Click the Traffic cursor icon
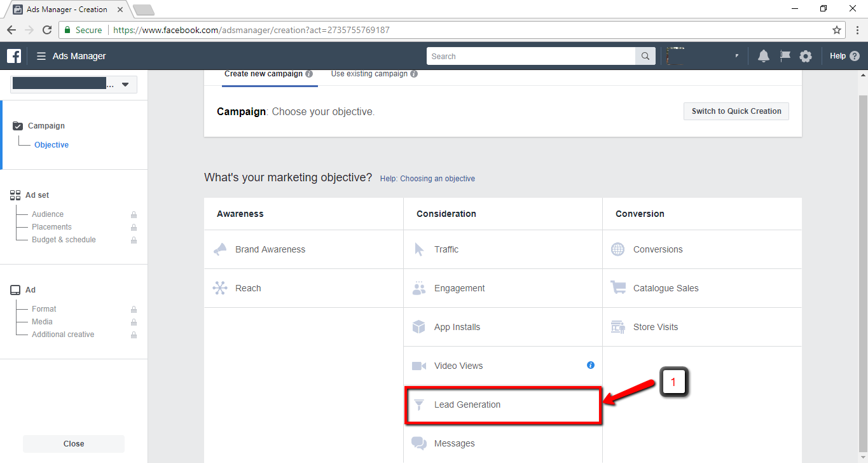868x463 pixels. pyautogui.click(x=419, y=249)
